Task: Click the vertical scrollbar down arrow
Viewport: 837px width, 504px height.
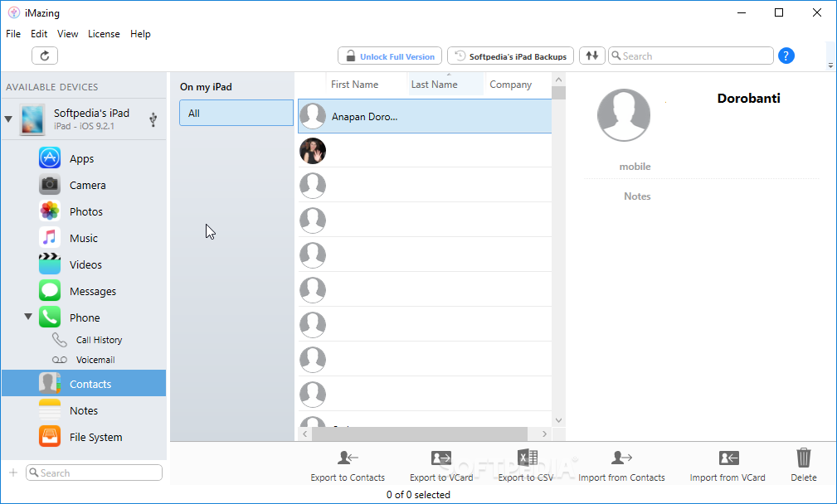Action: pyautogui.click(x=558, y=420)
